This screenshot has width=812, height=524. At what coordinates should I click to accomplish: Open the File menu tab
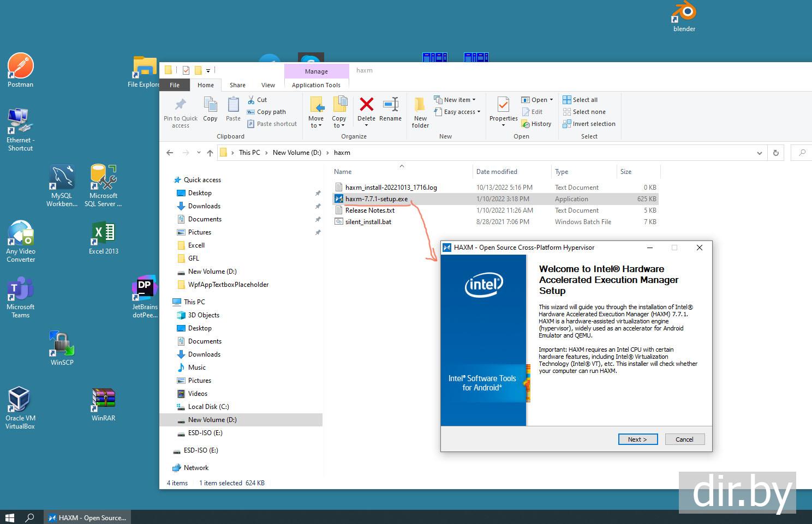[x=175, y=85]
